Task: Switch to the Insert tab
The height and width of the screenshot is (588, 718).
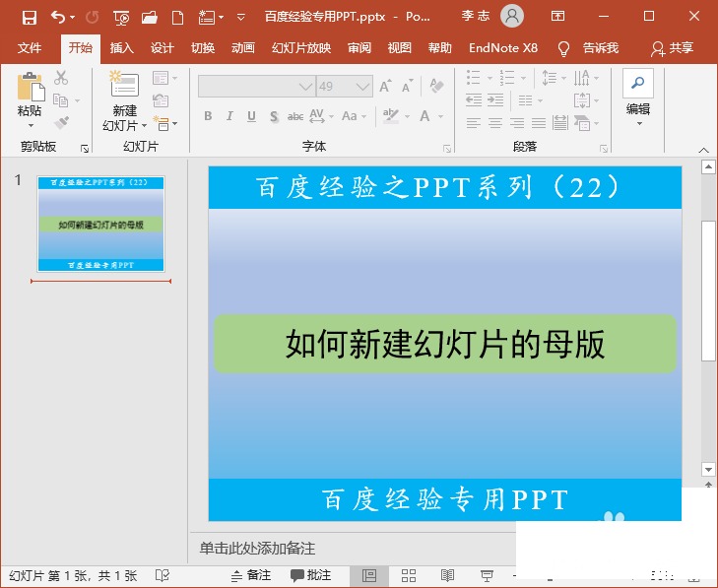Action: tap(121, 47)
